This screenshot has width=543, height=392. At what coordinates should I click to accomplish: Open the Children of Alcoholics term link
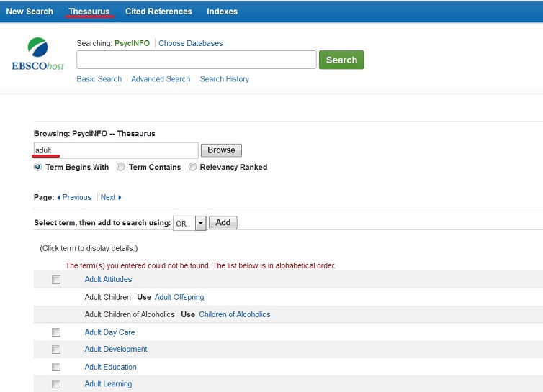pyautogui.click(x=235, y=314)
